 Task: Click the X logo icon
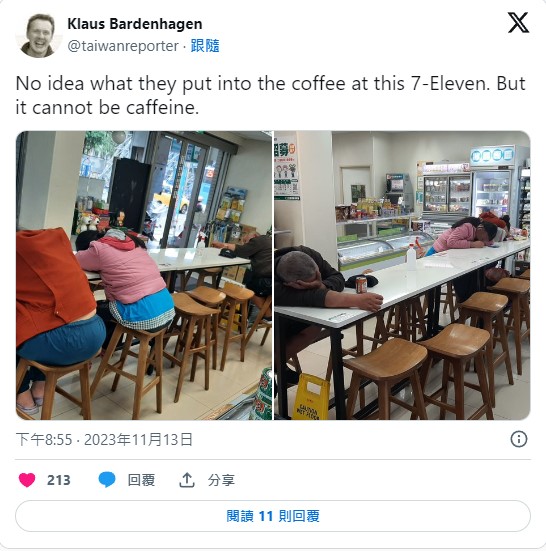(x=518, y=22)
